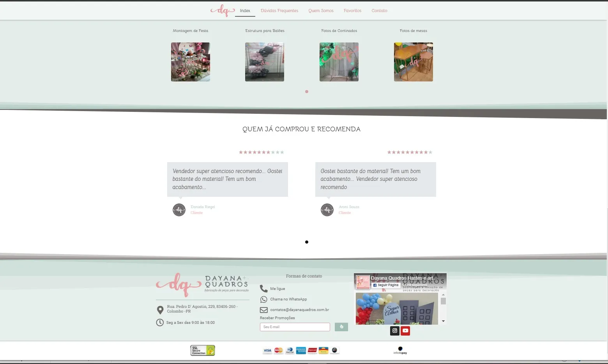608x364 pixels.
Task: Open the YouTube icon link
Action: tap(405, 330)
